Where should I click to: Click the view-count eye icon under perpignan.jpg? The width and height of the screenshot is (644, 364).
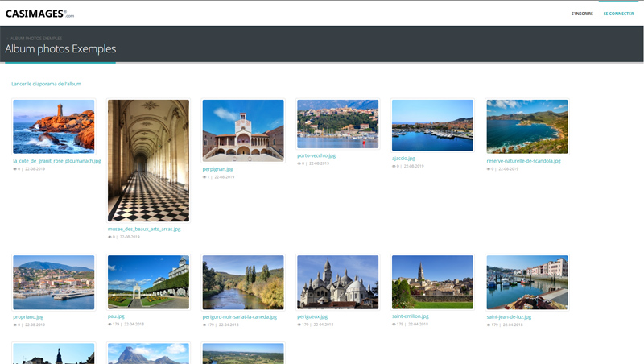204,177
